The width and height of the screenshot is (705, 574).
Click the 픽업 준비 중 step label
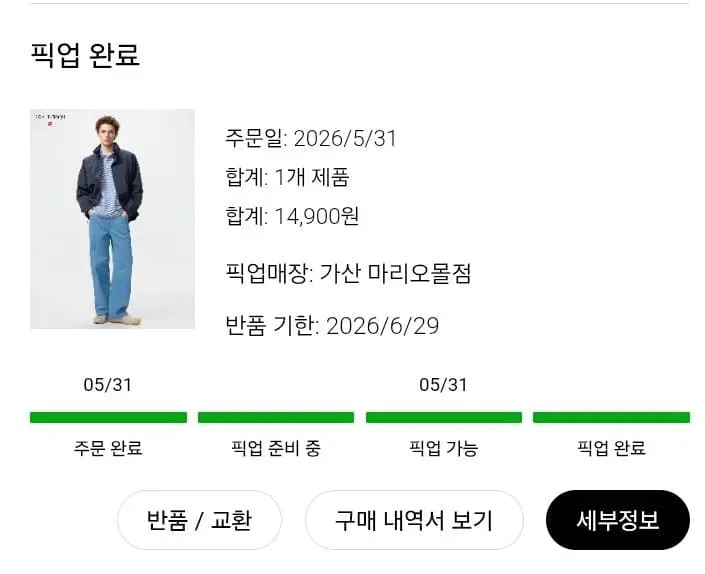tap(276, 448)
